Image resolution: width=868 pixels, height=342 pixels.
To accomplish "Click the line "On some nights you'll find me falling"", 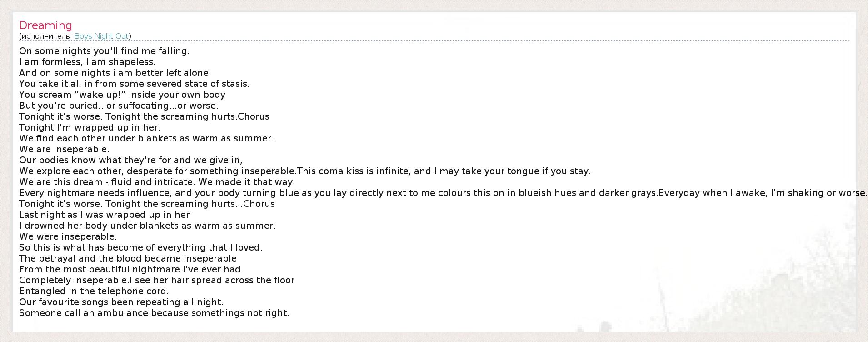I will pyautogui.click(x=104, y=51).
